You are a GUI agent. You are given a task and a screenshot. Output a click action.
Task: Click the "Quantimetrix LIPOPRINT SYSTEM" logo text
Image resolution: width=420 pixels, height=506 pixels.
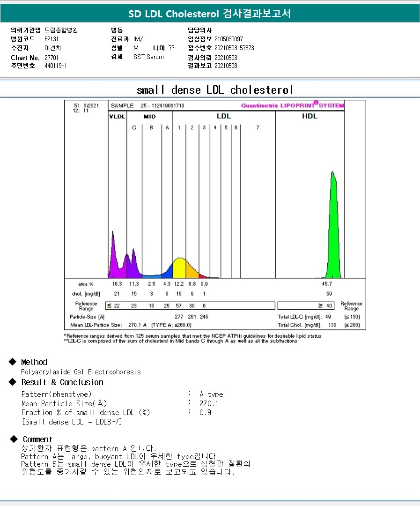292,105
